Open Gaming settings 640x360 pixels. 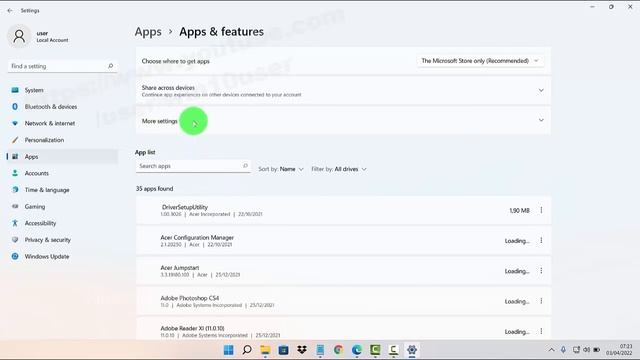62,207
